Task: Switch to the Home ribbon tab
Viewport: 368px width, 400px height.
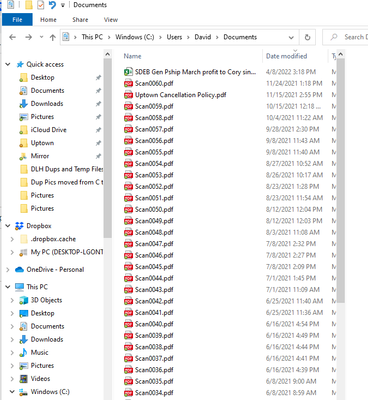Action: click(48, 20)
